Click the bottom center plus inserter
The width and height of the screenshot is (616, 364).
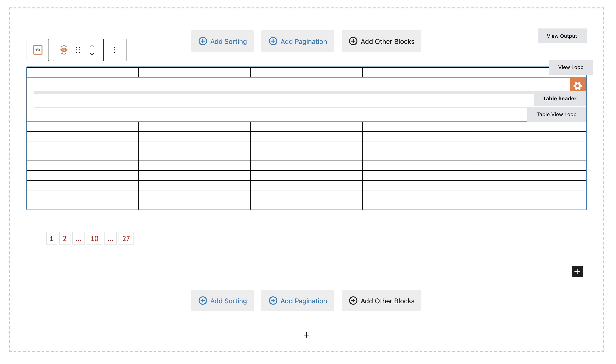(307, 335)
